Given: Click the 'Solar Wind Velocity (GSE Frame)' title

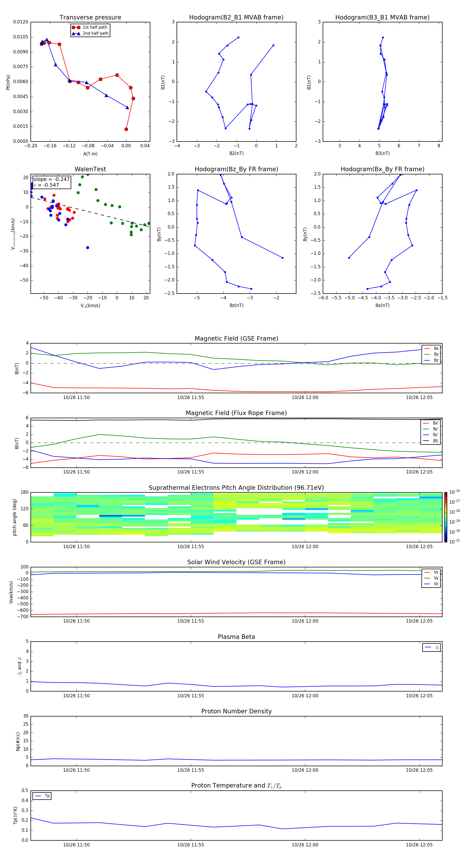Looking at the screenshot, I should (x=236, y=562).
